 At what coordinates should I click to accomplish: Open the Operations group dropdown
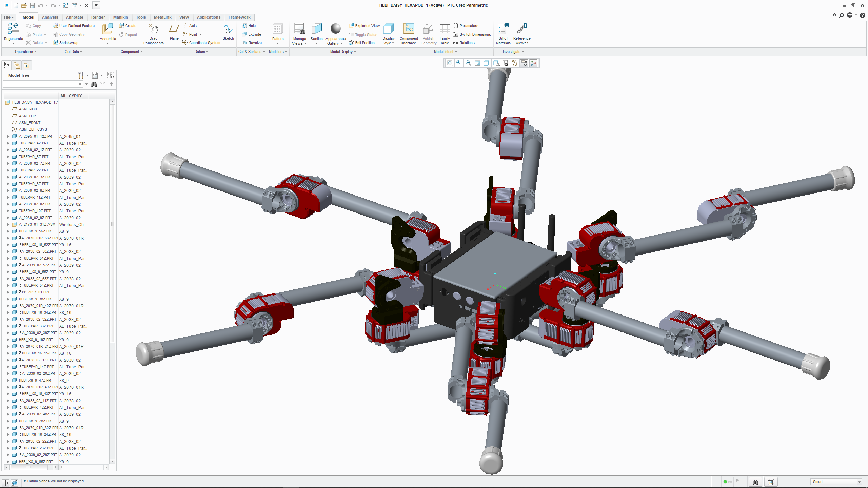click(x=25, y=52)
